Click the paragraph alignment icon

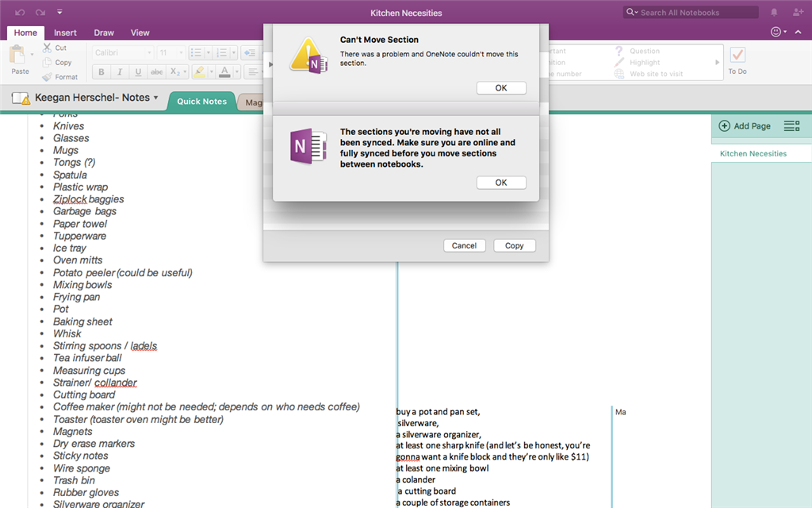253,72
